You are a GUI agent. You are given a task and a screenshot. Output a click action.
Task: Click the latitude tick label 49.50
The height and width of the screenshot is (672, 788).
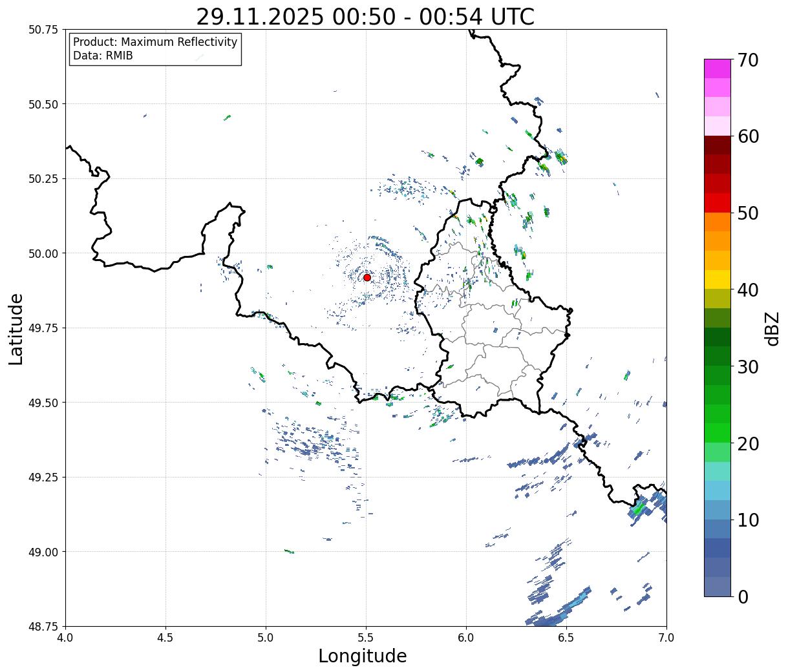[x=43, y=403]
